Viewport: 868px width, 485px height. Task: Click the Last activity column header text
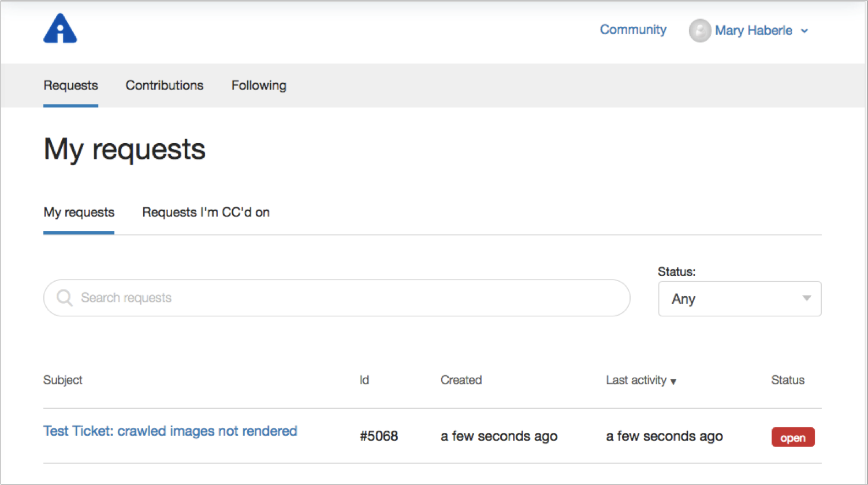[636, 380]
